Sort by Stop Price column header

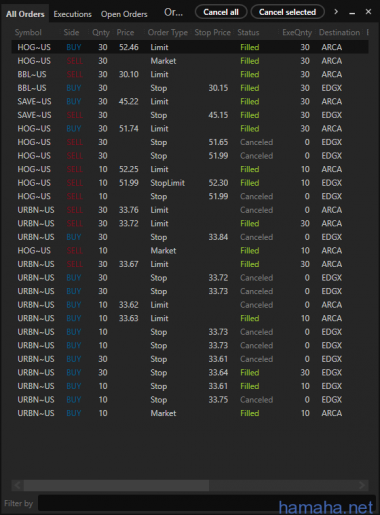click(213, 33)
